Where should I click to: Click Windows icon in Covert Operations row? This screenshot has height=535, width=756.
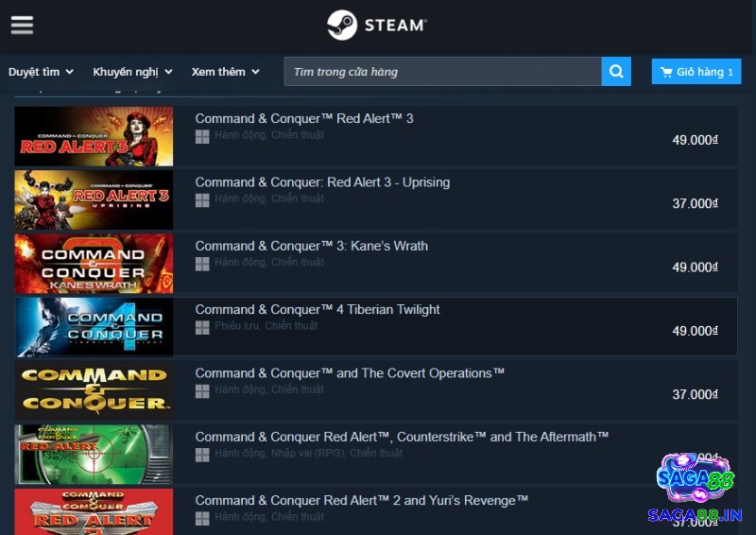point(202,391)
